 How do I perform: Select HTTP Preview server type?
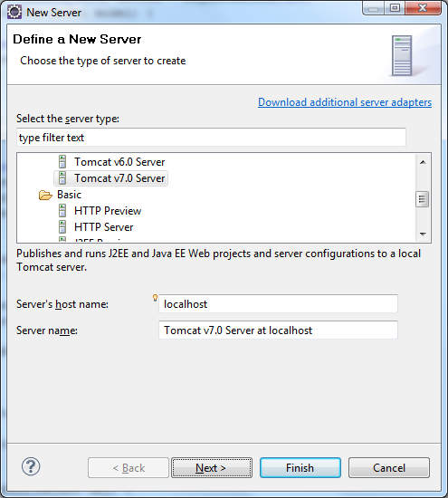tap(108, 211)
